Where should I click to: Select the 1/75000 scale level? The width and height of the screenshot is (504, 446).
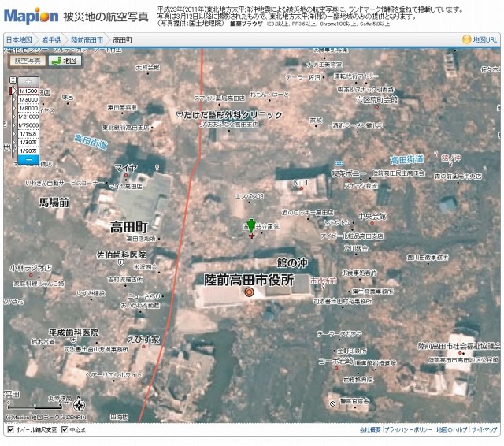28,125
